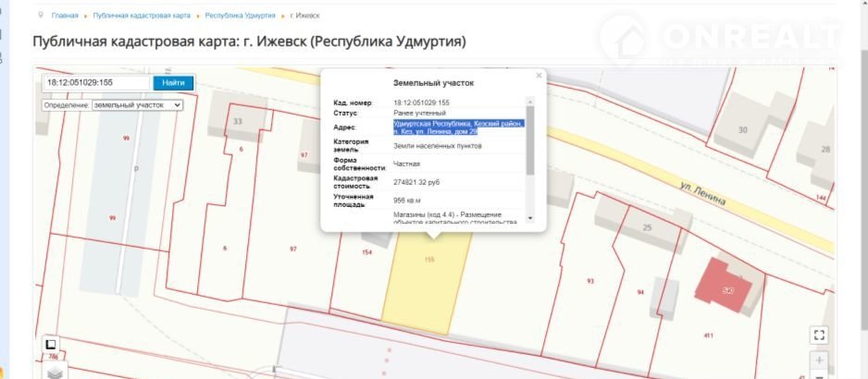Open Республика Удмуртия breadcrumb link

click(x=240, y=16)
